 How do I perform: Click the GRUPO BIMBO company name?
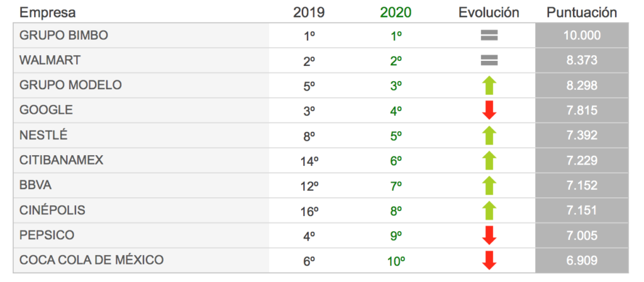[x=64, y=36]
